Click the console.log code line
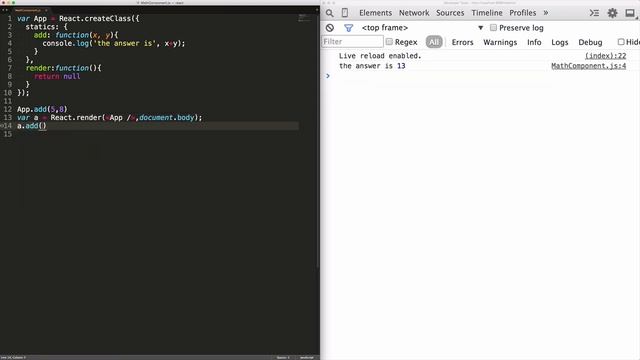 tap(113, 43)
